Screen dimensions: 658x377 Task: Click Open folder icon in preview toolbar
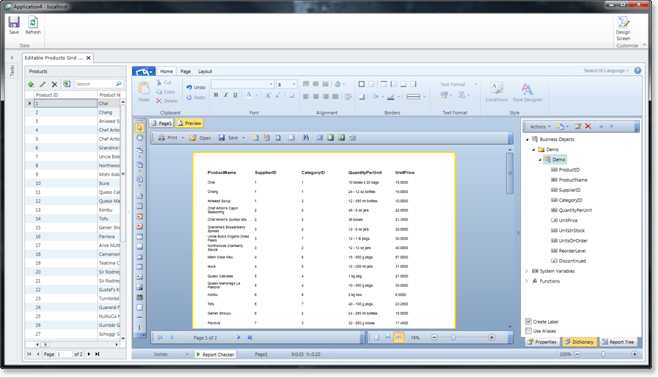point(193,138)
